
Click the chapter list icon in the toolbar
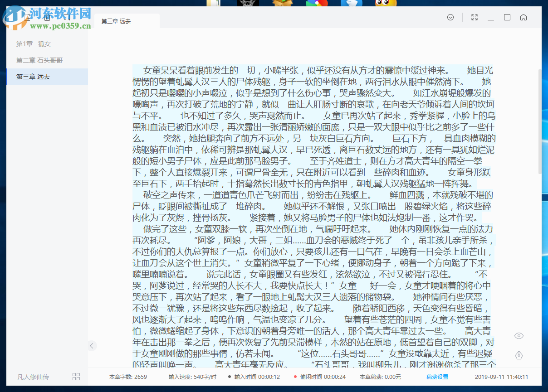(x=67, y=17)
